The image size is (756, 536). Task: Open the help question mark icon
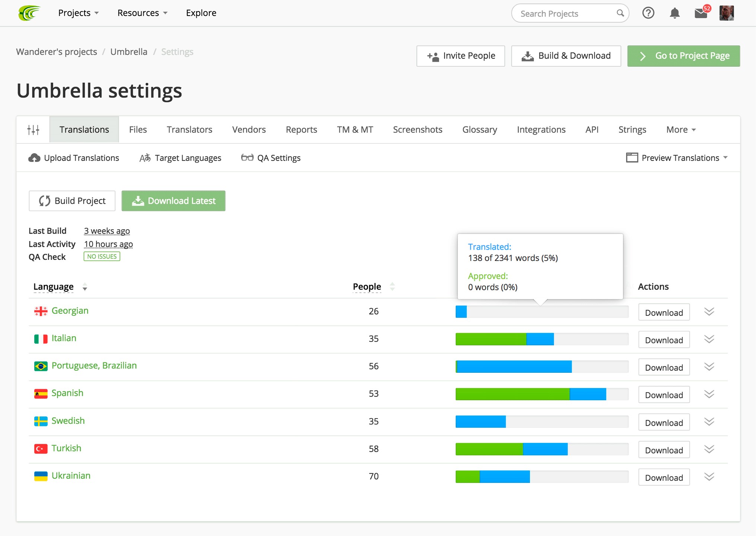(x=648, y=13)
